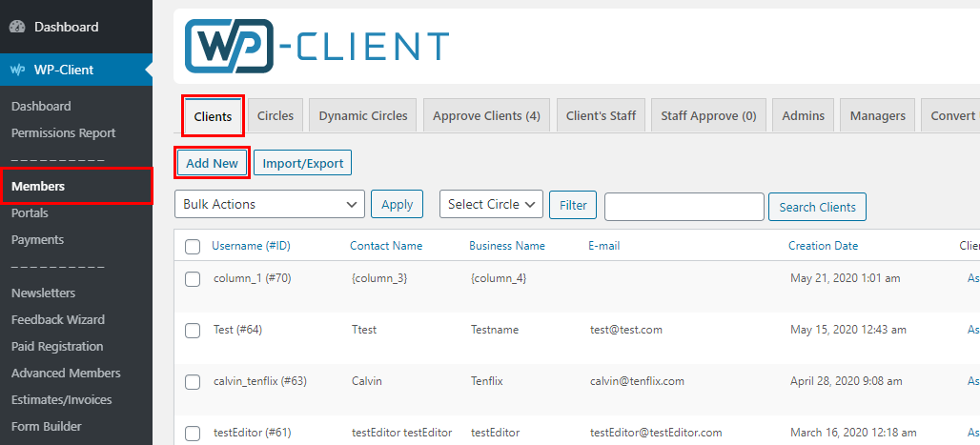Screen dimensions: 980x445
Task: Click contact name Ttest
Action: [x=364, y=330]
